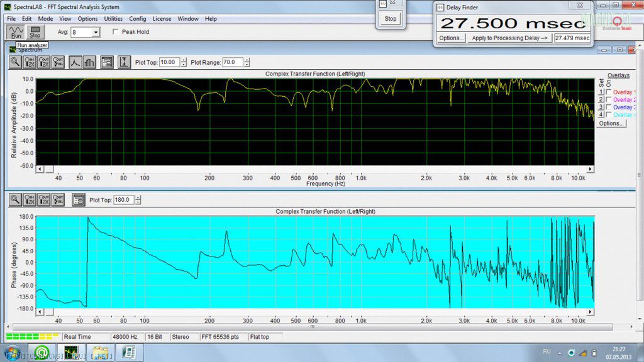Zoom out 2X on the amplitude plot
644x362 pixels.
coord(44,62)
